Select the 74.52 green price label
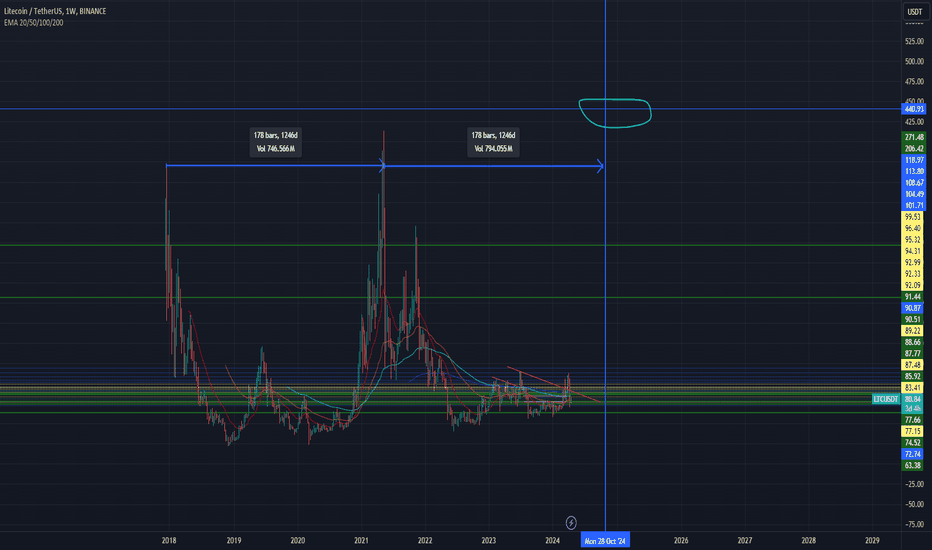932x550 pixels. tap(912, 442)
